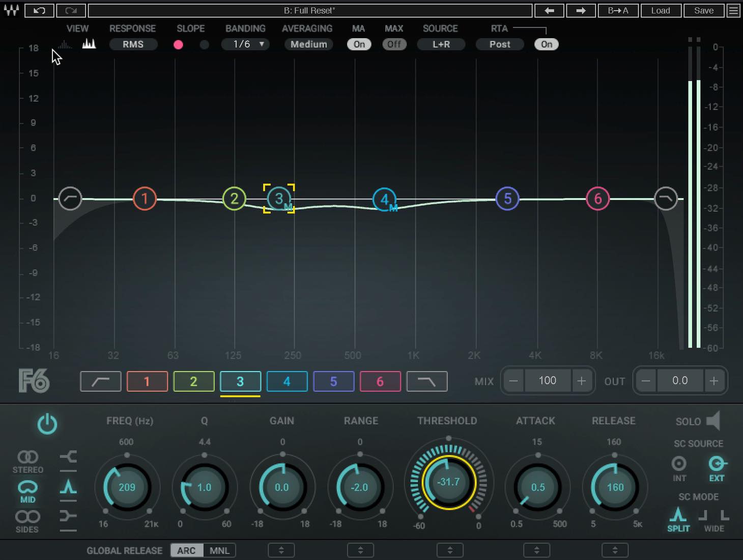Click the Load preset button
The height and width of the screenshot is (560, 743).
point(661,10)
